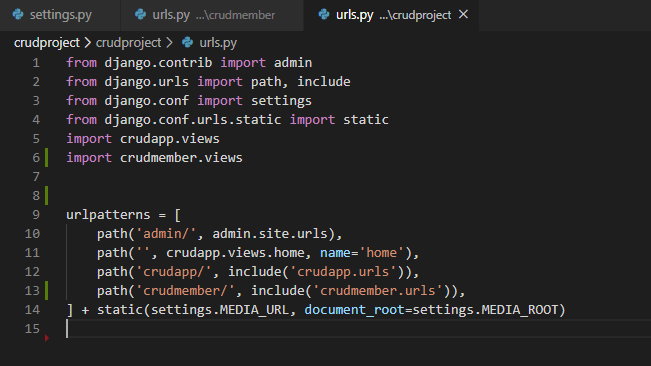Click Python icon on settings.py tab
The width and height of the screenshot is (651, 366).
[18, 15]
